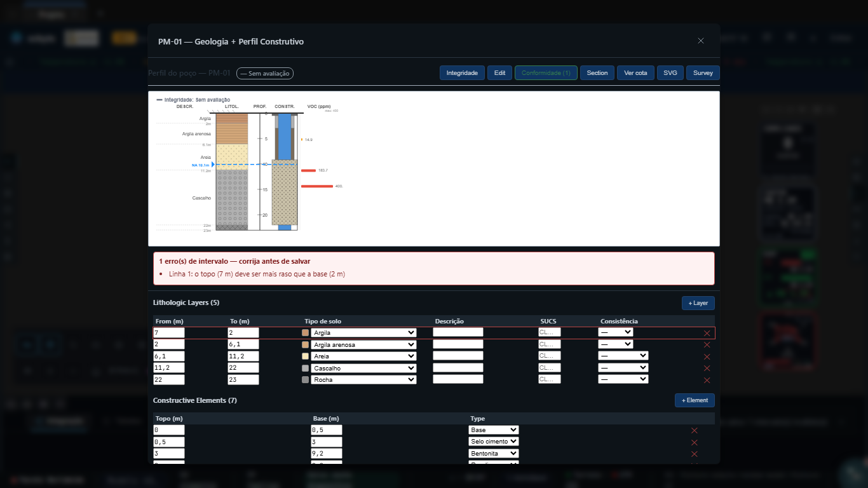The height and width of the screenshot is (488, 868).
Task: Add a constructive element with + Element
Action: (695, 400)
